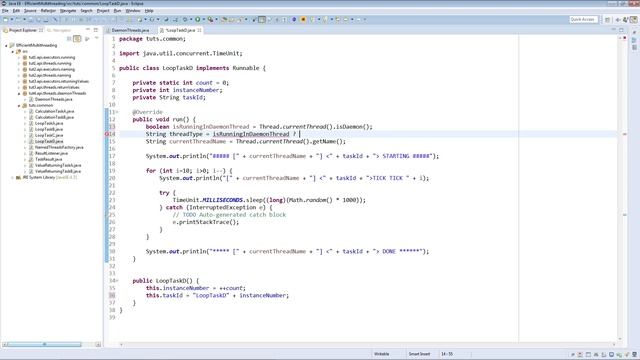Select ResultListener.java in the tree
This screenshot has height=360, width=640.
point(51,153)
